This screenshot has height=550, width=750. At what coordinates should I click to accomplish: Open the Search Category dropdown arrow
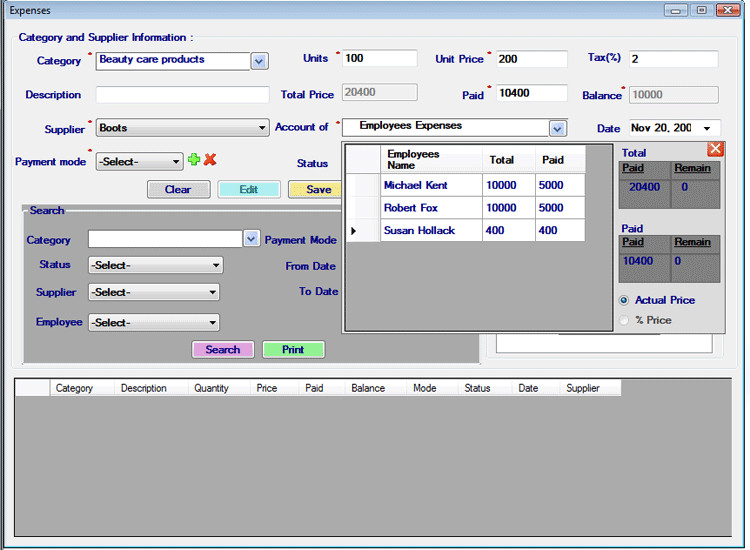(x=252, y=239)
